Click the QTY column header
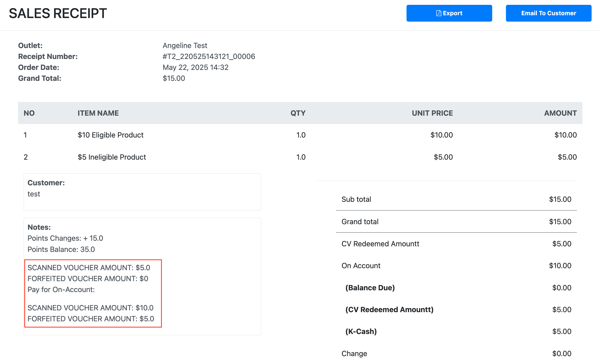The width and height of the screenshot is (600, 364). click(298, 113)
